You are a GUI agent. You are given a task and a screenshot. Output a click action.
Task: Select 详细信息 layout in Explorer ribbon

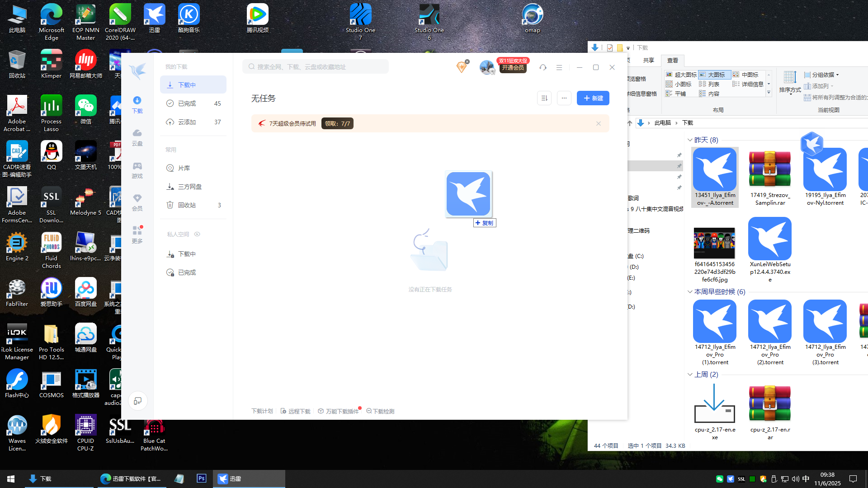tap(749, 84)
